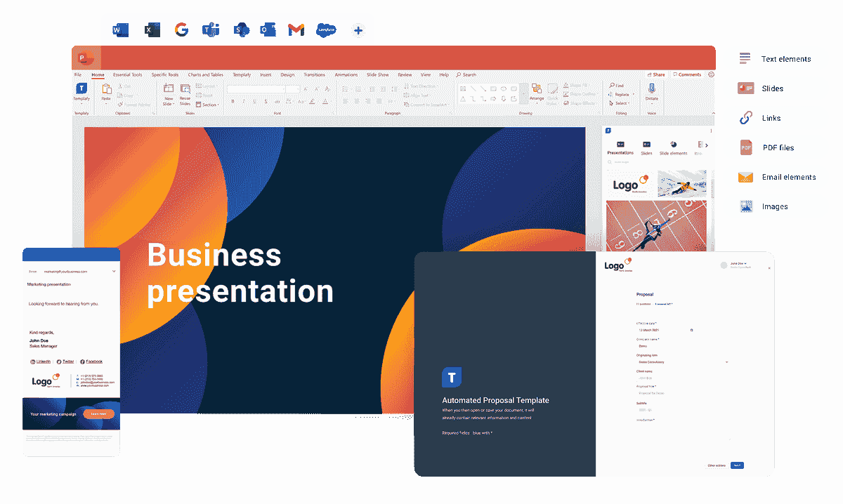Switch to the Essential Tools ribbon tab
The height and width of the screenshot is (504, 843).
tap(127, 74)
